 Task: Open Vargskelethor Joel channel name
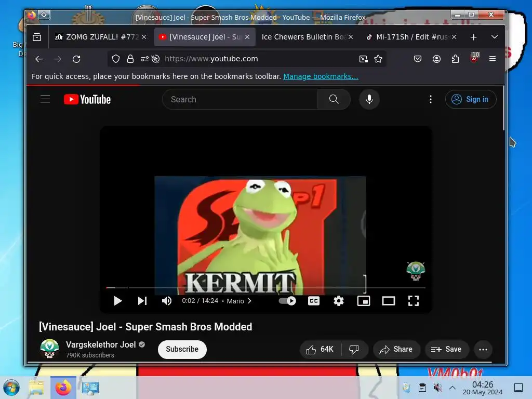pos(101,345)
